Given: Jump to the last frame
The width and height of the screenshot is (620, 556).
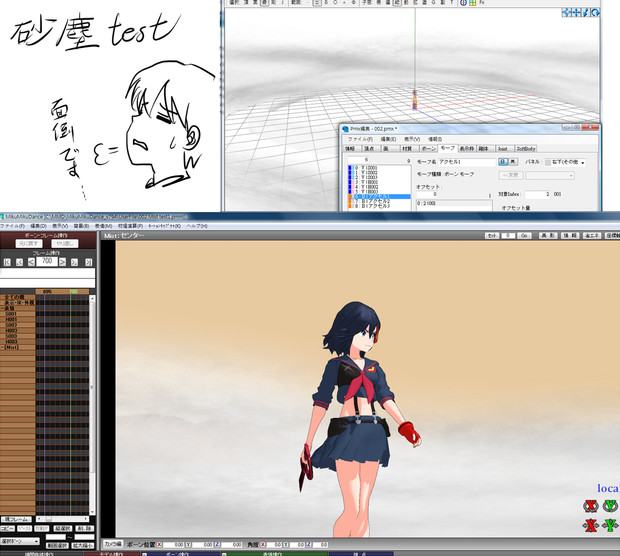Looking at the screenshot, I should 89,262.
